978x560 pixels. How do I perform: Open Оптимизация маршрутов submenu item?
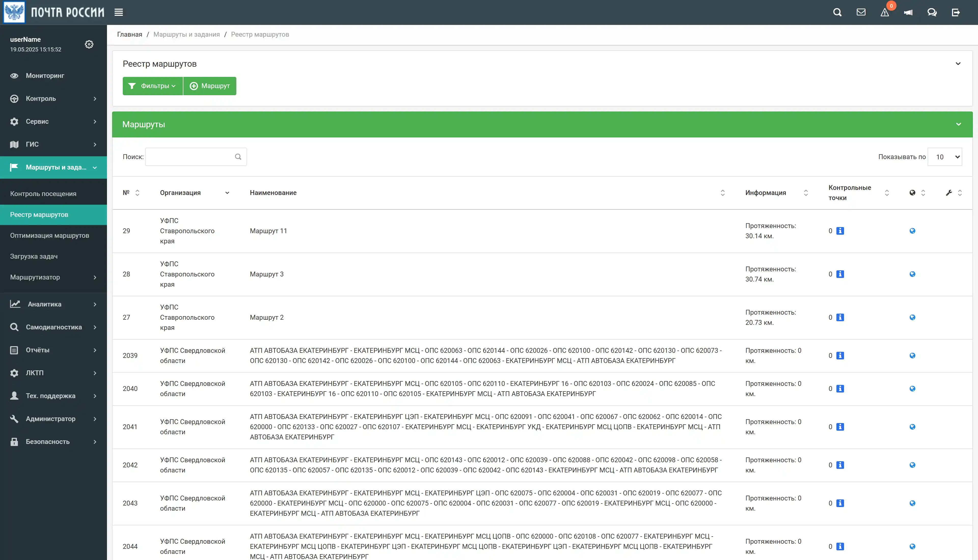pos(53,235)
